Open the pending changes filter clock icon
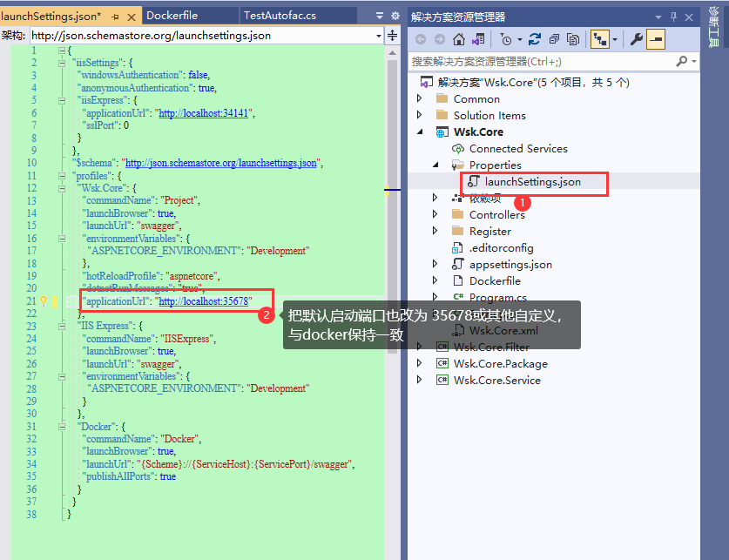 [506, 39]
